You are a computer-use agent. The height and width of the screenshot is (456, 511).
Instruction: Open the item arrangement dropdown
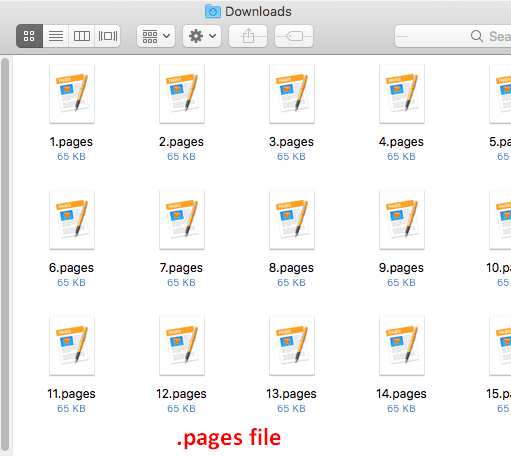coord(156,36)
